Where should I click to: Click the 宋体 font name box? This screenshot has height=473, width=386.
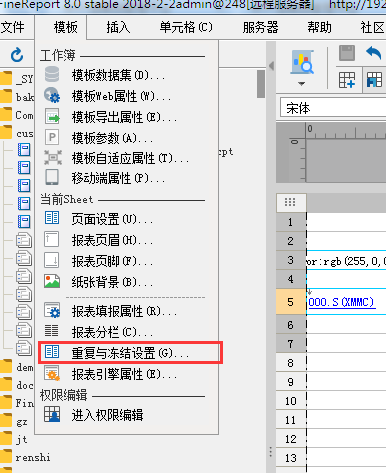pos(333,108)
